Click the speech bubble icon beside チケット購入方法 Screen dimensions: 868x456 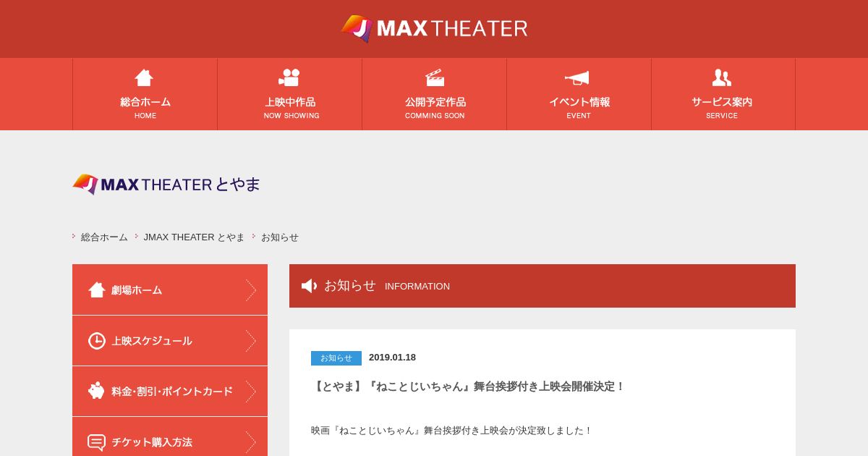pos(97,442)
